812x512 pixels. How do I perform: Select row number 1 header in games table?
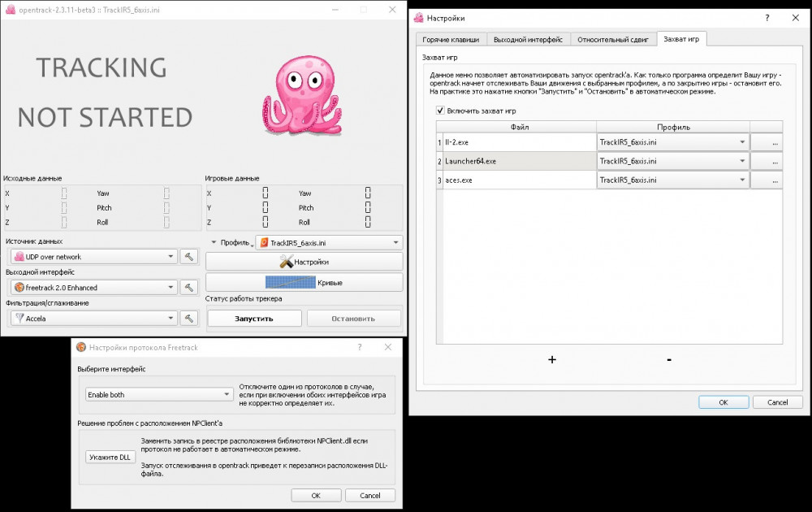pyautogui.click(x=439, y=142)
